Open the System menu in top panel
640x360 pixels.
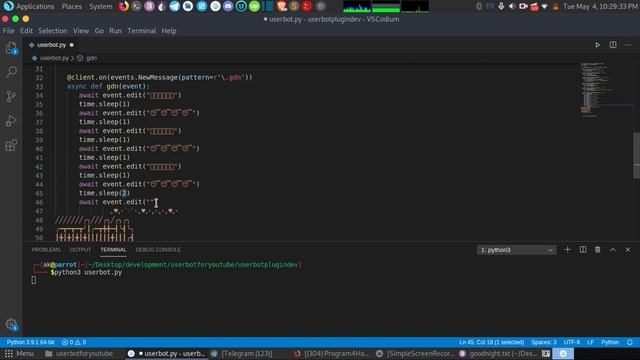(x=100, y=7)
